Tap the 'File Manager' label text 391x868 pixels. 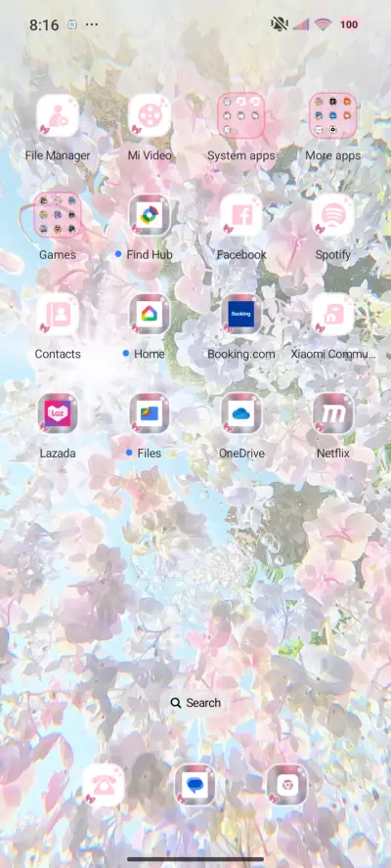tap(58, 155)
